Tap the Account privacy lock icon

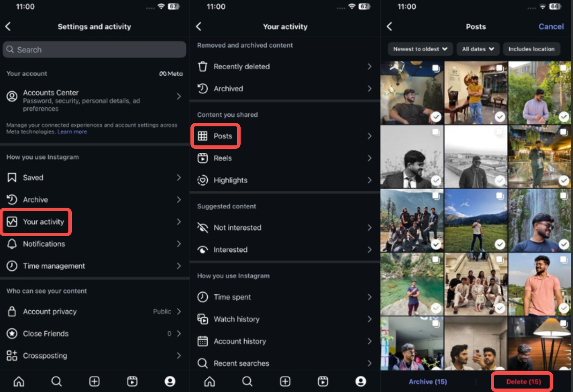[x=12, y=312]
